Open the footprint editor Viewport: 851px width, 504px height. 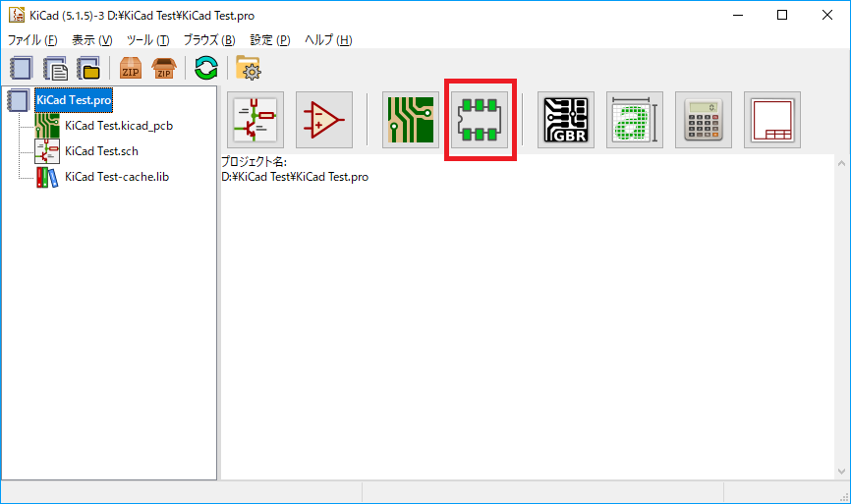(480, 120)
